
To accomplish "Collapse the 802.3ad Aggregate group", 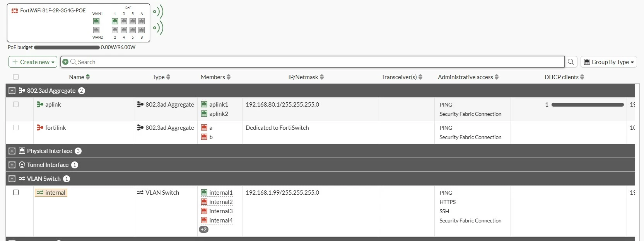I will (12, 91).
